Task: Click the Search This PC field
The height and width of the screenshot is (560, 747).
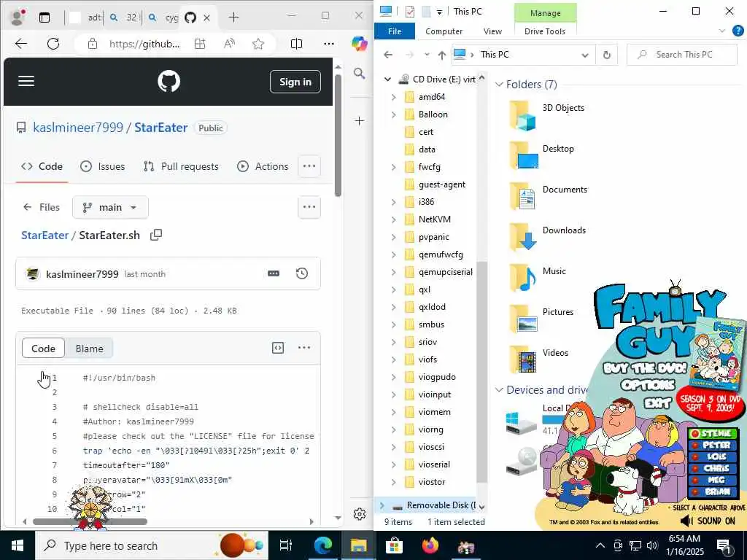Action: click(x=683, y=55)
